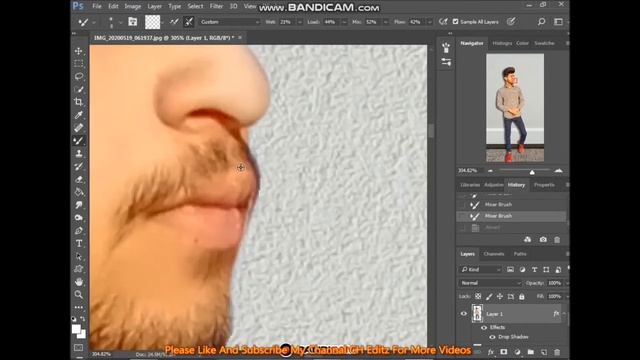640x360 pixels.
Task: Open the Filter menu
Action: pyautogui.click(x=216, y=7)
